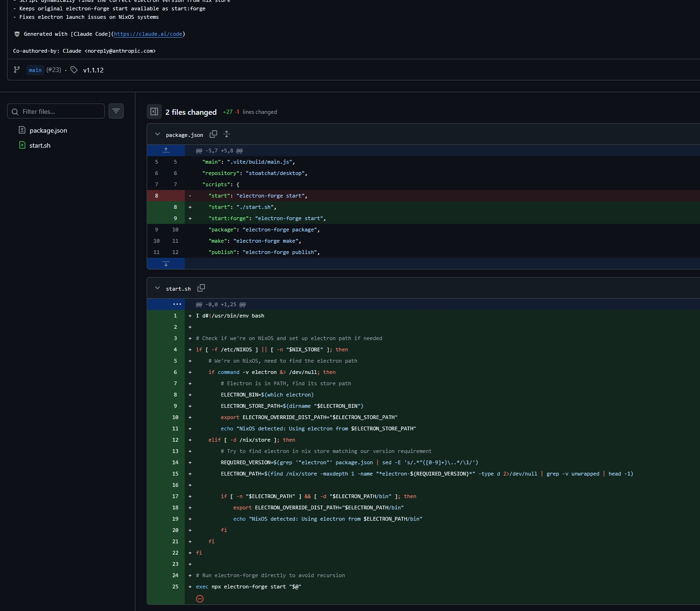Toggle the file tree sidebar panel

pos(154,111)
